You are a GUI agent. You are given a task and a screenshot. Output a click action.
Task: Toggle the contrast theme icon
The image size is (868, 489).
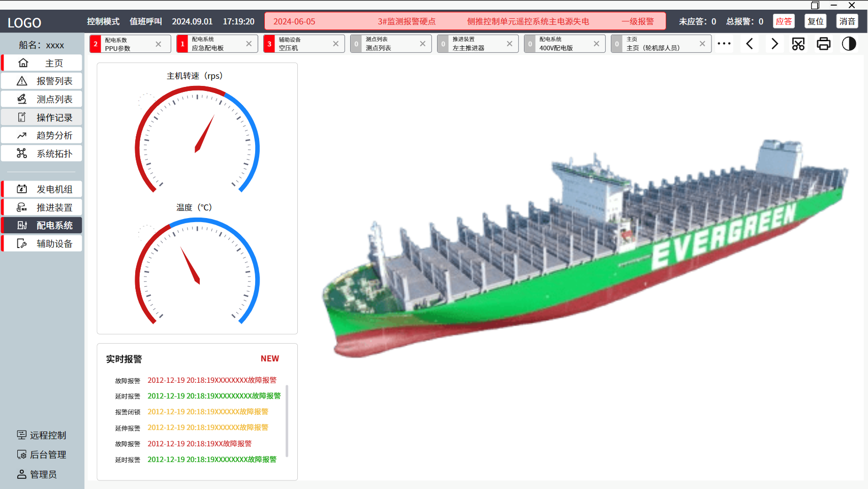(x=849, y=44)
